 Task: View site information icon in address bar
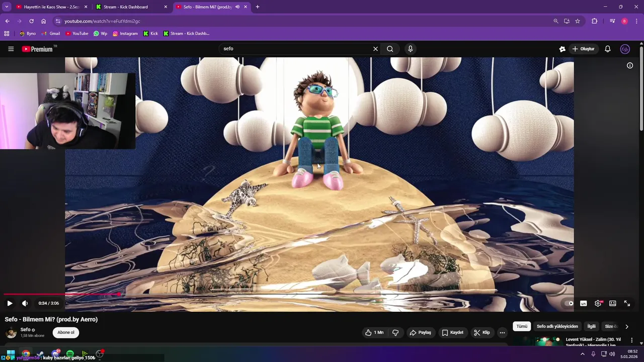(58, 21)
